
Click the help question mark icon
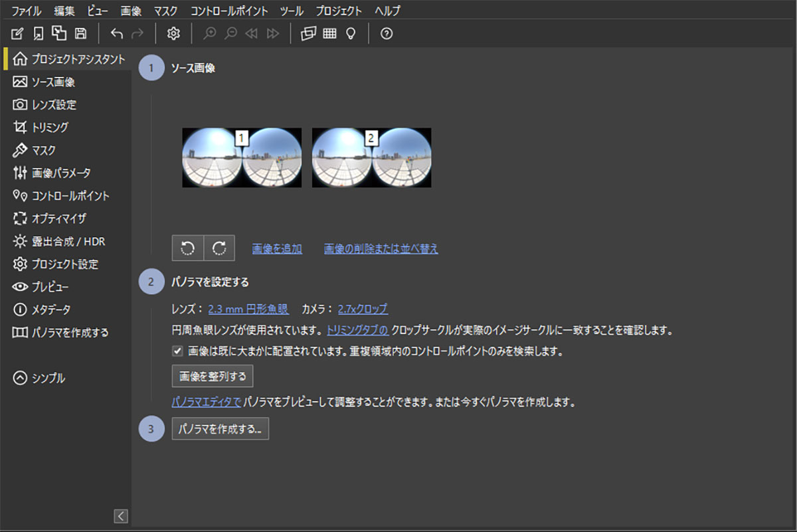click(387, 34)
